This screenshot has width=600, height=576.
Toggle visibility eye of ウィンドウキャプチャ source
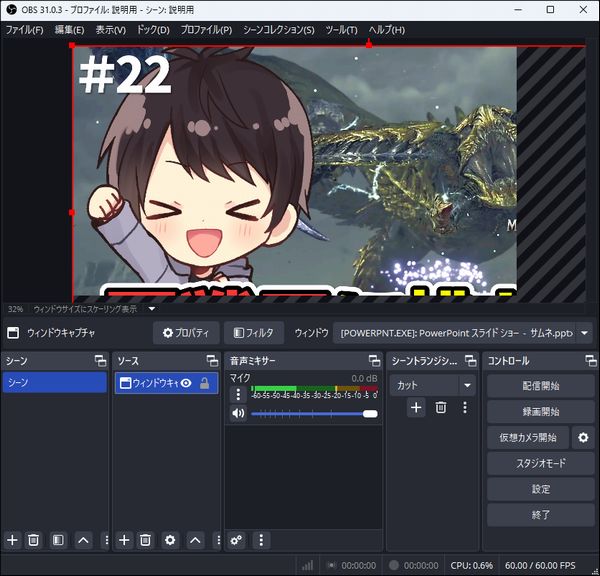[x=186, y=383]
